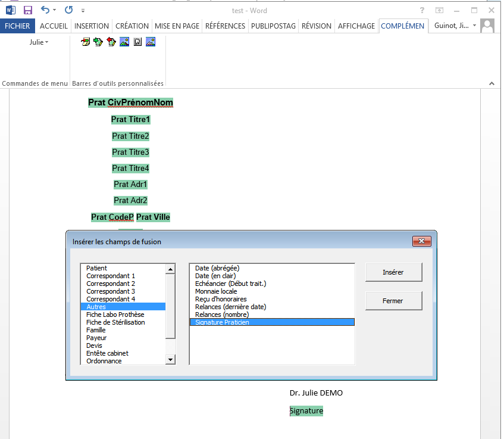This screenshot has height=439, width=504.
Task: Click the redo/repeat circular arrow icon
Action: click(69, 10)
